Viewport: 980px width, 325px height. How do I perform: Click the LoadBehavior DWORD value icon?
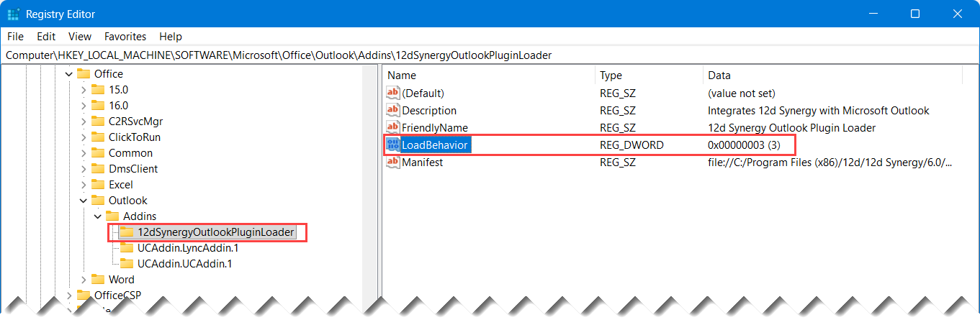[x=392, y=145]
